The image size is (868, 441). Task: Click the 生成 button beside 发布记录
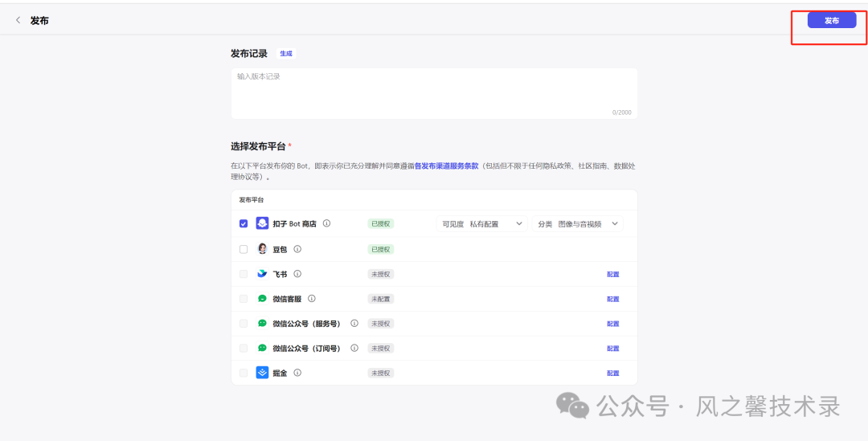pyautogui.click(x=285, y=54)
